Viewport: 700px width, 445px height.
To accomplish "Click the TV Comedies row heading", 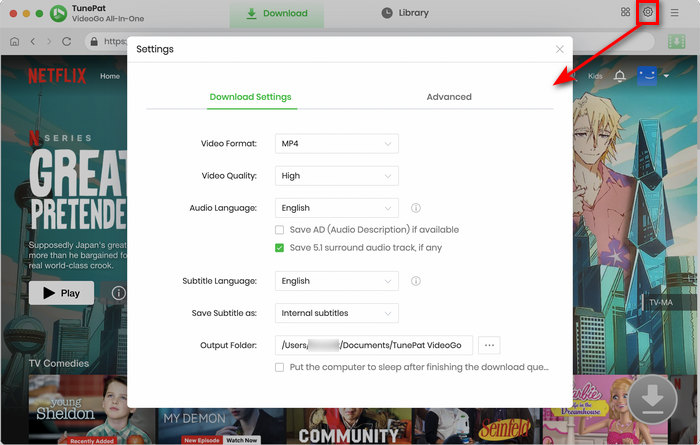I will (x=59, y=363).
